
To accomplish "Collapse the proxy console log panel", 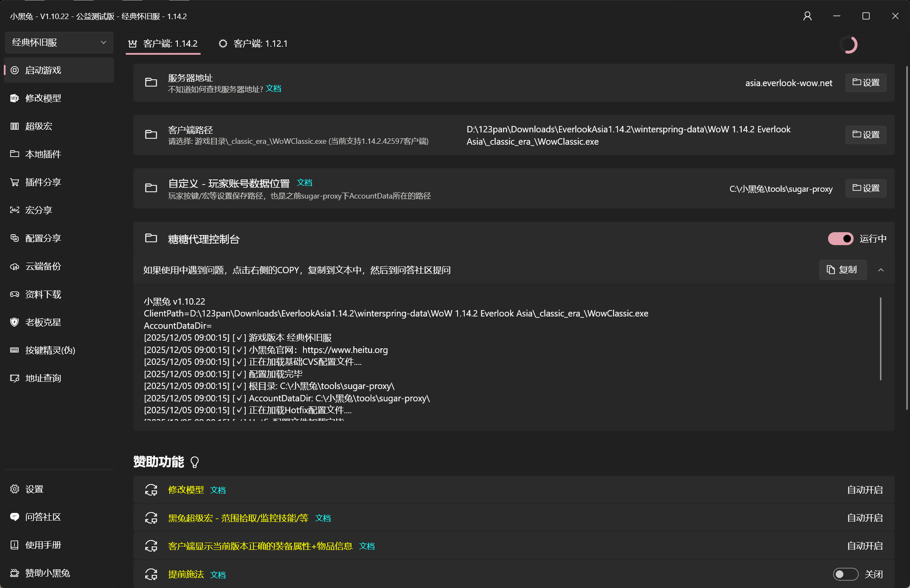I will pyautogui.click(x=881, y=270).
